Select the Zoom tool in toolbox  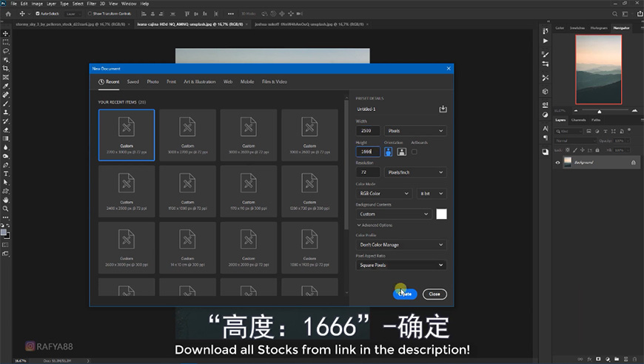pyautogui.click(x=6, y=209)
